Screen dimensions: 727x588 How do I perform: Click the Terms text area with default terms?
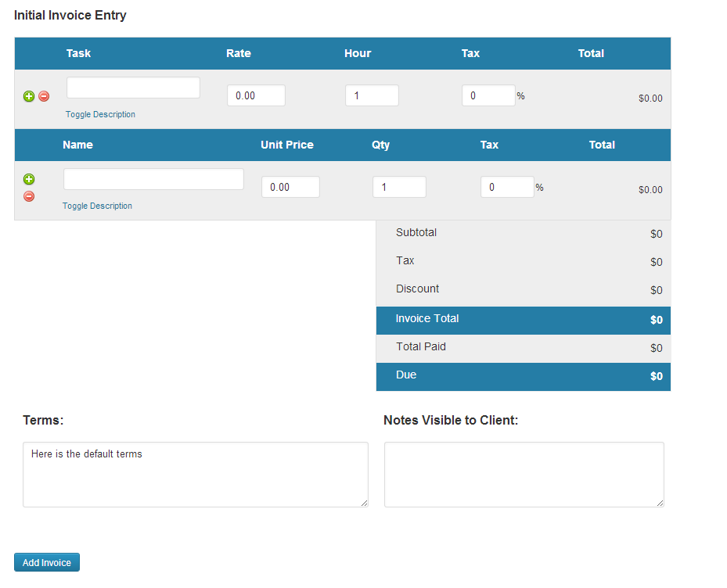click(195, 473)
